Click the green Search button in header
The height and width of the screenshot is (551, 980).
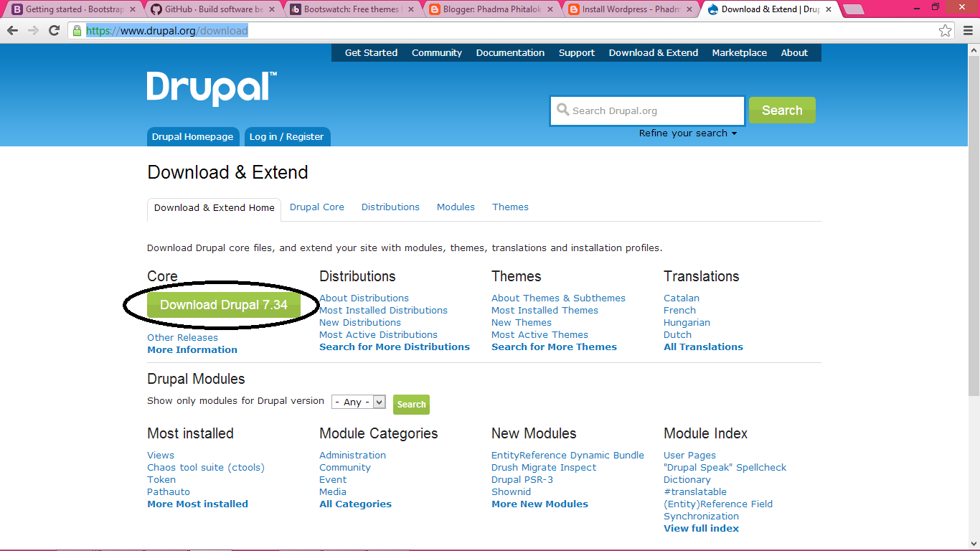click(782, 110)
